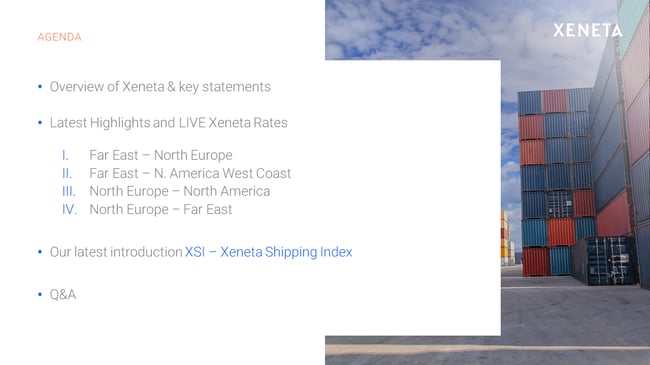Screen dimensions: 650x365
Task: Click the bullet beside Overview of Xeneta
Action: tap(40, 87)
